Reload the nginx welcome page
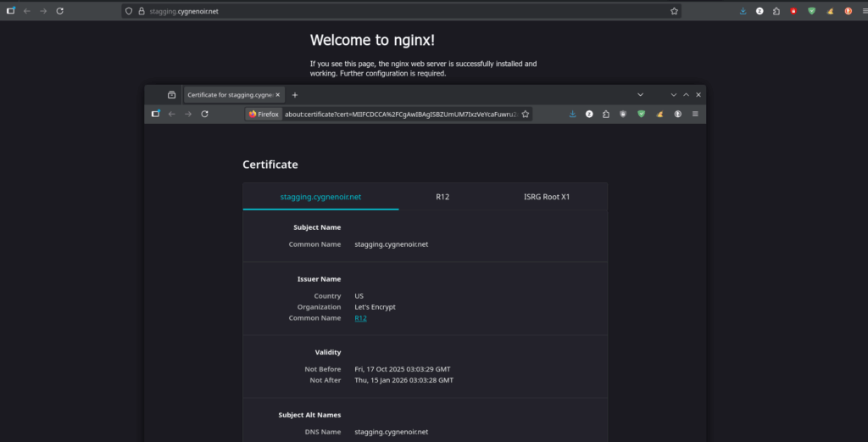The image size is (868, 442). click(x=59, y=11)
